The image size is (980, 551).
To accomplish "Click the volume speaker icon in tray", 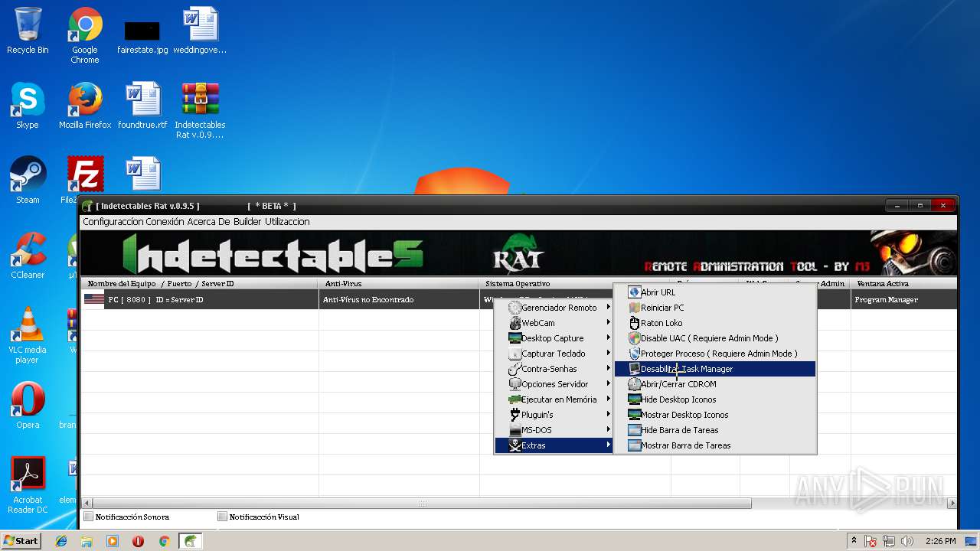I will click(x=907, y=541).
